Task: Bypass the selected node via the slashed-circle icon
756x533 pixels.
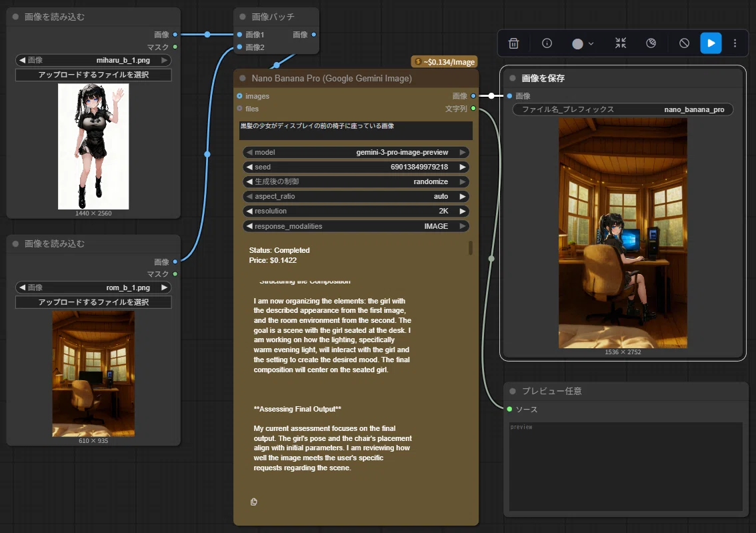Action: (x=684, y=43)
